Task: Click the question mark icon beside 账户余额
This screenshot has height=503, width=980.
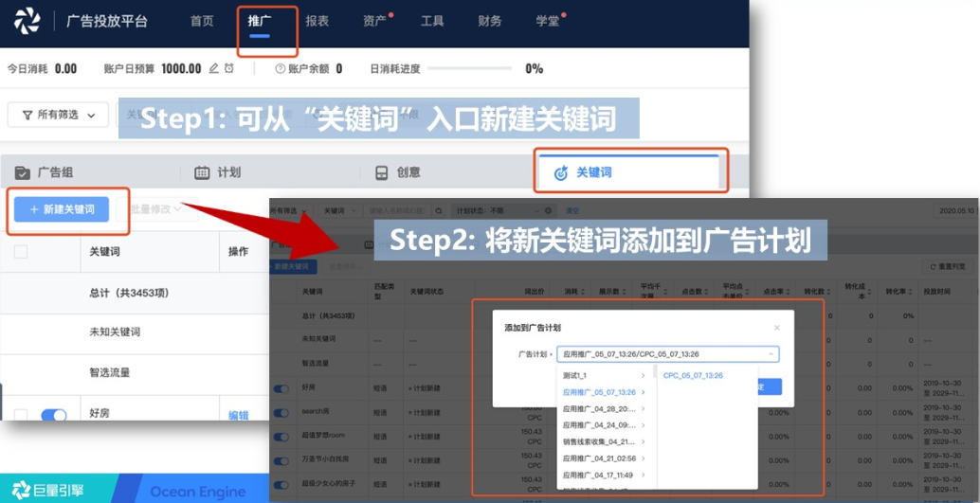Action: (x=280, y=69)
